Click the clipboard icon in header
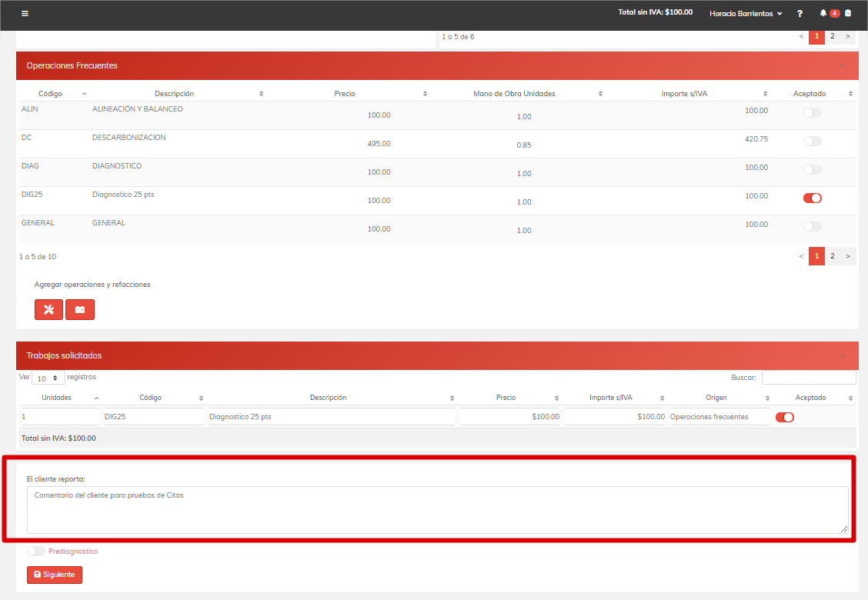 pos(848,13)
